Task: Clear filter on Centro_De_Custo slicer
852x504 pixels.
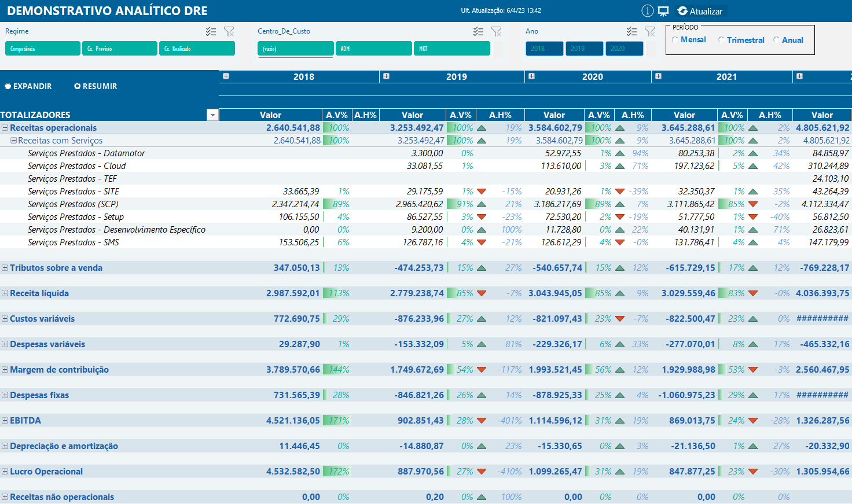Action: [x=497, y=31]
